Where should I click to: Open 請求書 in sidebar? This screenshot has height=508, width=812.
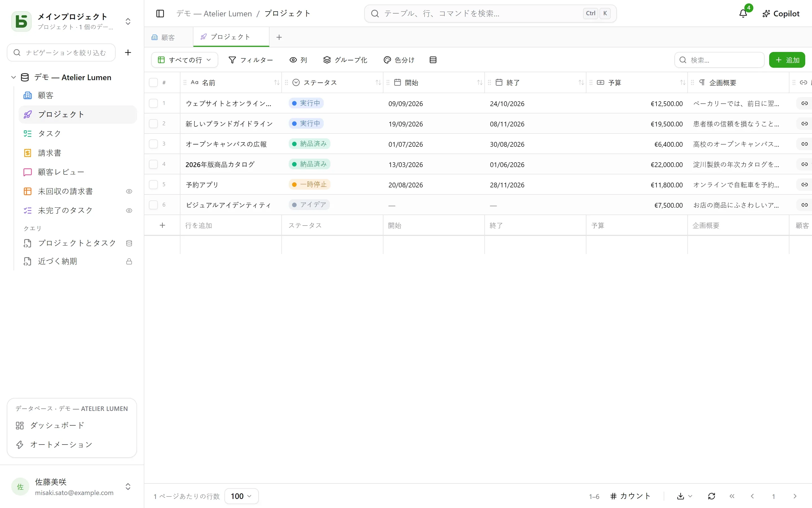click(78, 153)
